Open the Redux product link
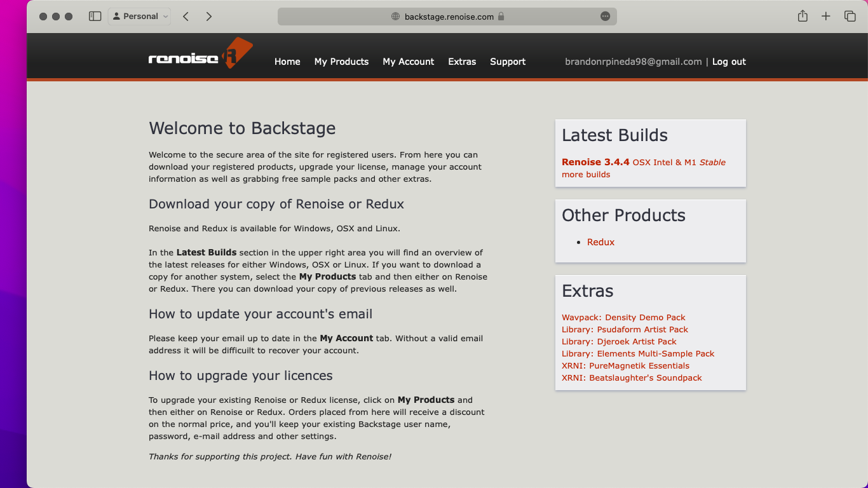The height and width of the screenshot is (488, 868). [600, 242]
